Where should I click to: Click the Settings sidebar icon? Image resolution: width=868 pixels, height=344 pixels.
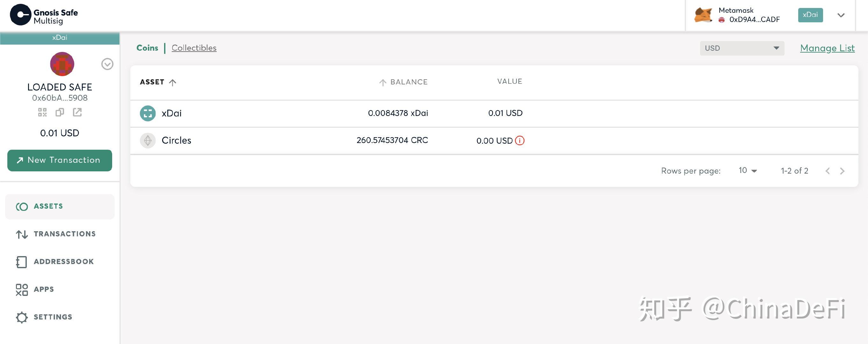[x=20, y=317]
